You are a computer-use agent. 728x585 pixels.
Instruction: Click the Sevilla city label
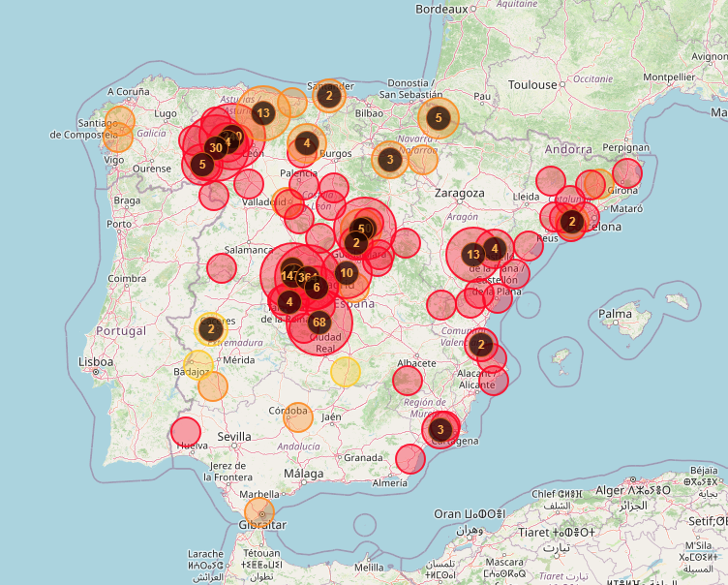point(234,436)
